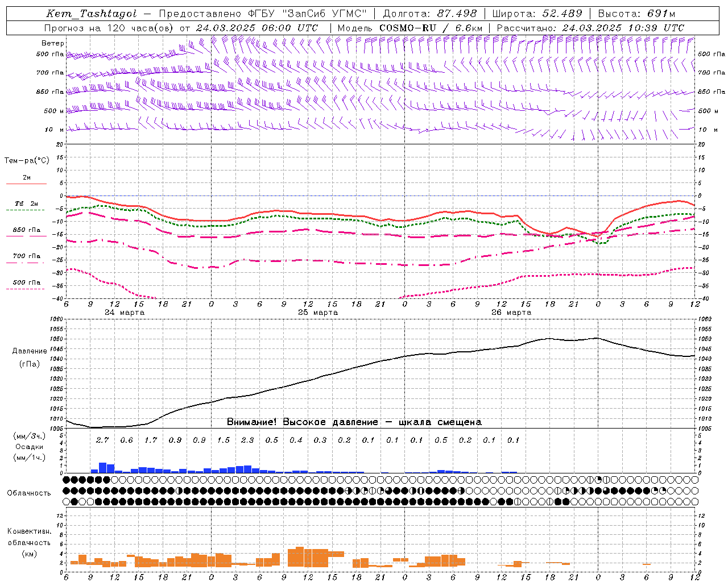The width and height of the screenshot is (728, 582).
Task: Click the '(мм/1ч.)' precipitation unit label
Action: [30, 458]
